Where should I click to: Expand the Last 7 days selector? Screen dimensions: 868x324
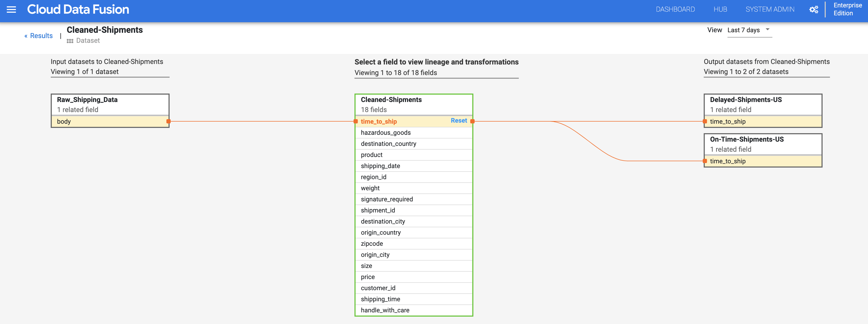coord(743,30)
